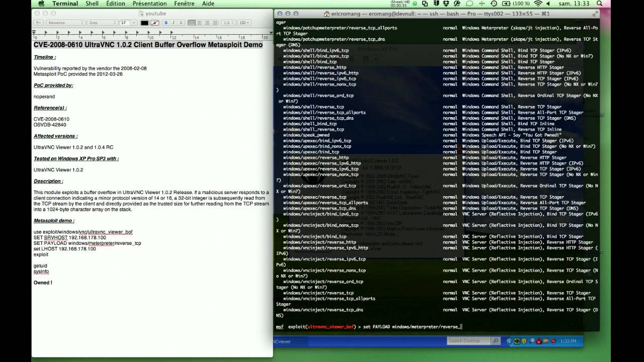The height and width of the screenshot is (362, 644).
Task: Expand hidden Windows tray icons arrow
Action: tap(510, 341)
